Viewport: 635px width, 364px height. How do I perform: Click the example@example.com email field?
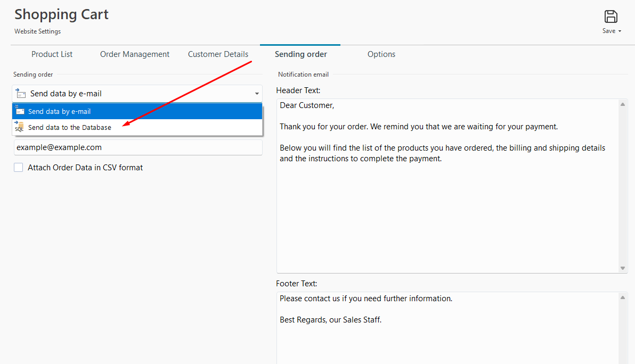[x=137, y=147]
